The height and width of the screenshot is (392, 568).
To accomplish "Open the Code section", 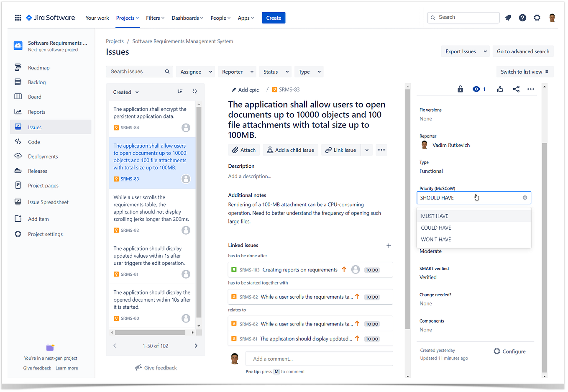I will 35,141.
